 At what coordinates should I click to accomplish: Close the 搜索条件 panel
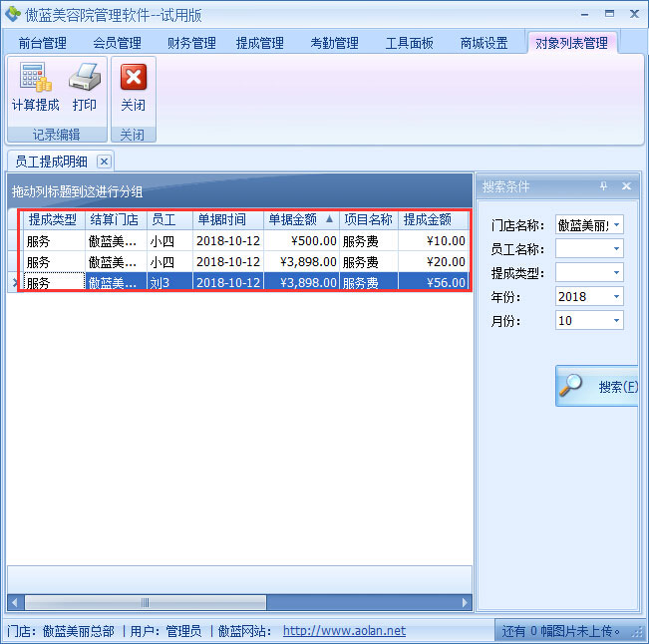pos(627,186)
